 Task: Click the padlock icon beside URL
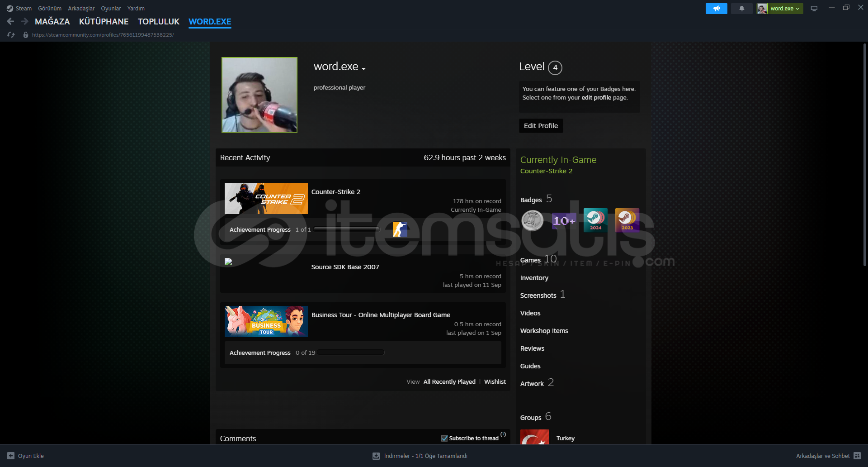coord(26,35)
